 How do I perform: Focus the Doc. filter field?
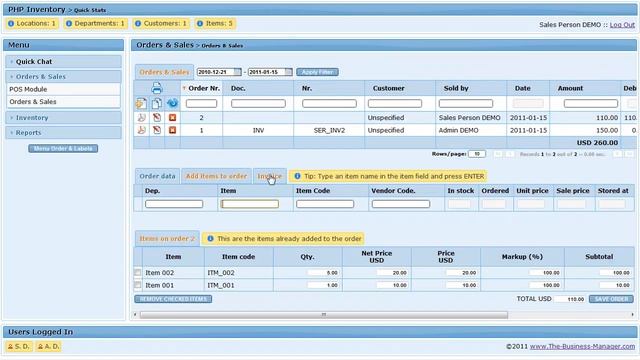[258, 104]
